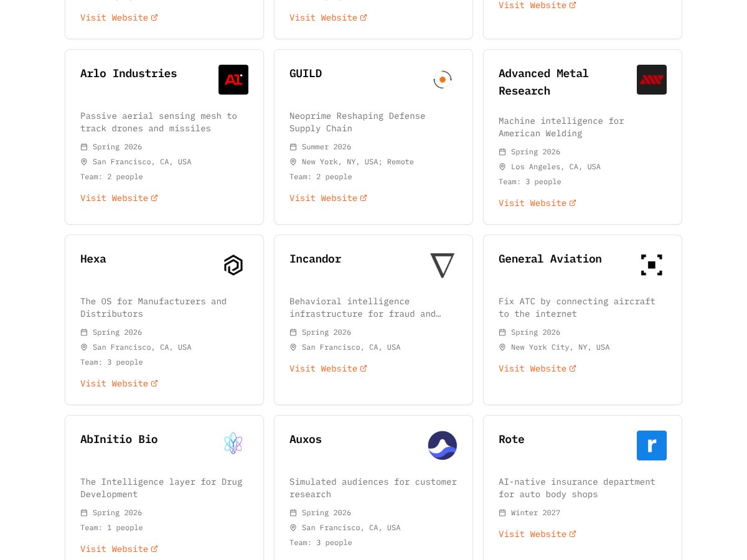The image size is (747, 560).
Task: Click 'Los Angeles, CA, USA' location text
Action: [x=556, y=167]
